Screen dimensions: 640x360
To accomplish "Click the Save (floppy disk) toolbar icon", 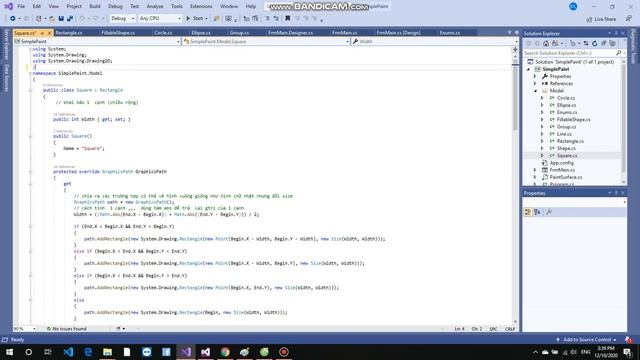I will tap(61, 18).
